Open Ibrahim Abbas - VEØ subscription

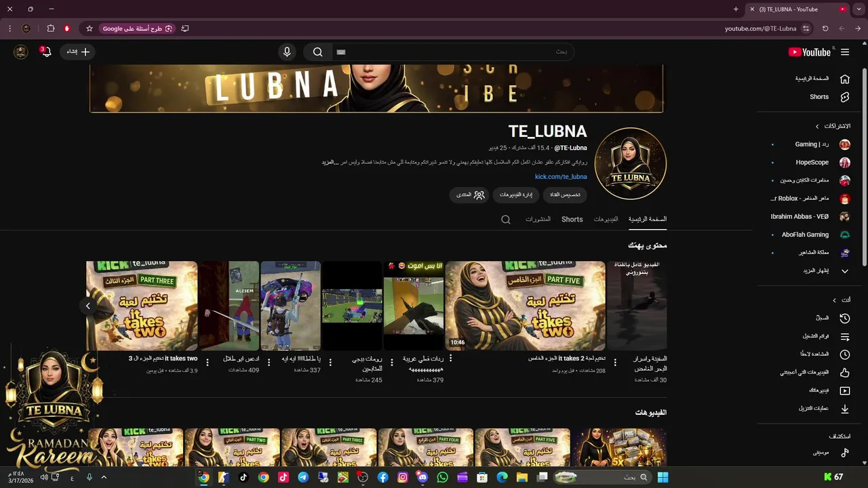pos(811,217)
